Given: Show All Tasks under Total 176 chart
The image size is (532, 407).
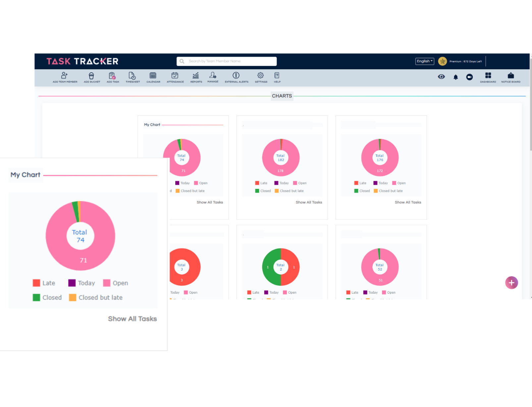Looking at the screenshot, I should tap(408, 202).
